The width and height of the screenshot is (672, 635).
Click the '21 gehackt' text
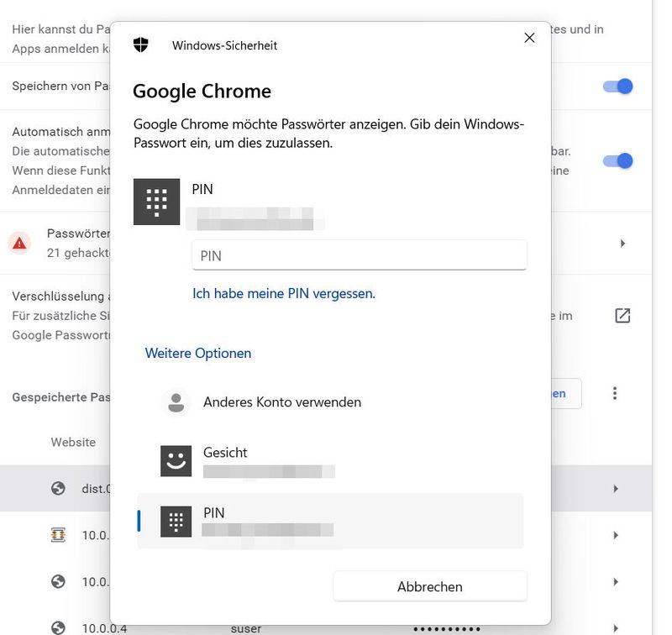[x=78, y=253]
